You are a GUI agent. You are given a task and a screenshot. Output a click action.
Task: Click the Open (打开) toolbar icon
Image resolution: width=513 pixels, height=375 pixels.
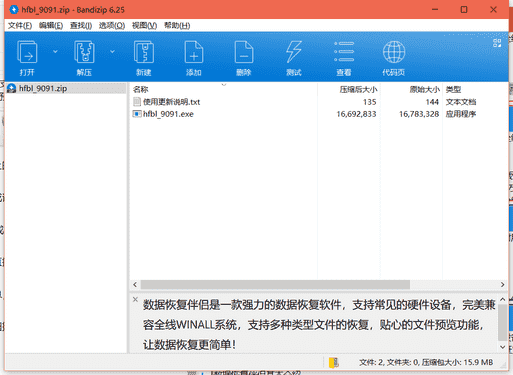coord(27,52)
